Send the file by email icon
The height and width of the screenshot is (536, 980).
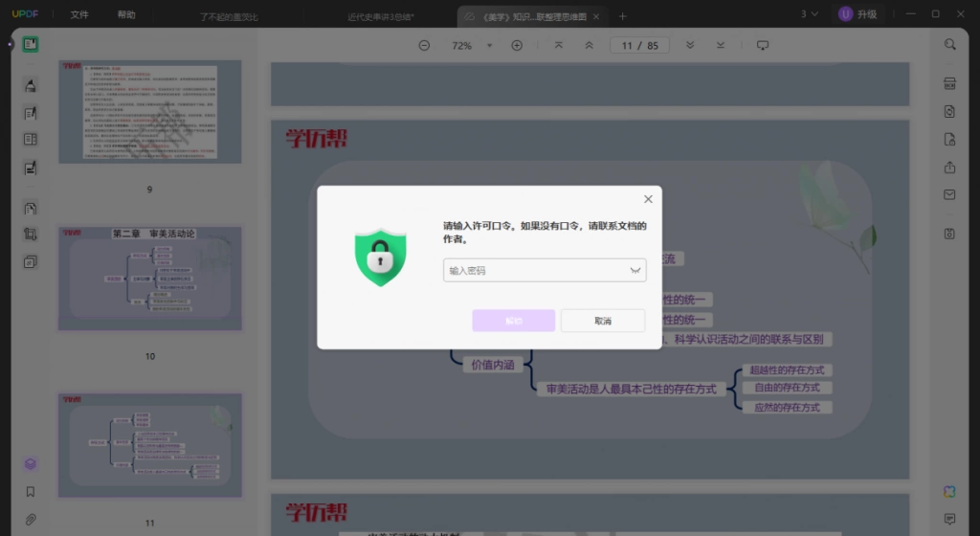click(949, 195)
